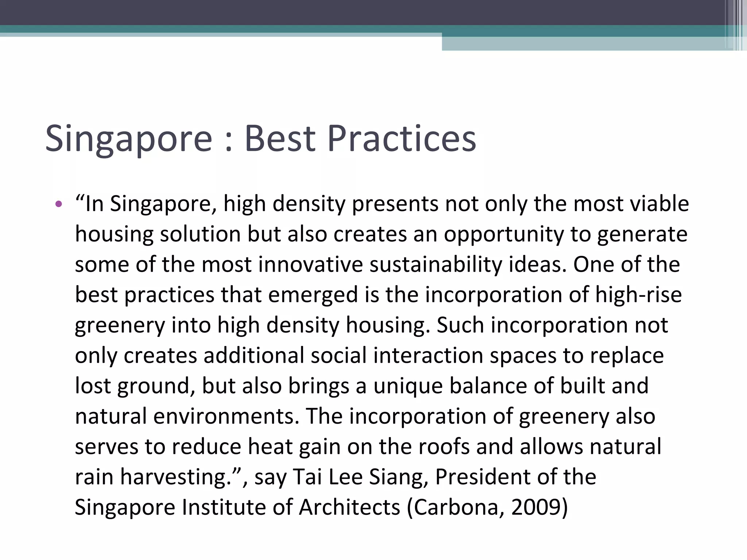This screenshot has height=560, width=747.
Task: Click the phrase "best practices that emerged"
Action: point(216,295)
